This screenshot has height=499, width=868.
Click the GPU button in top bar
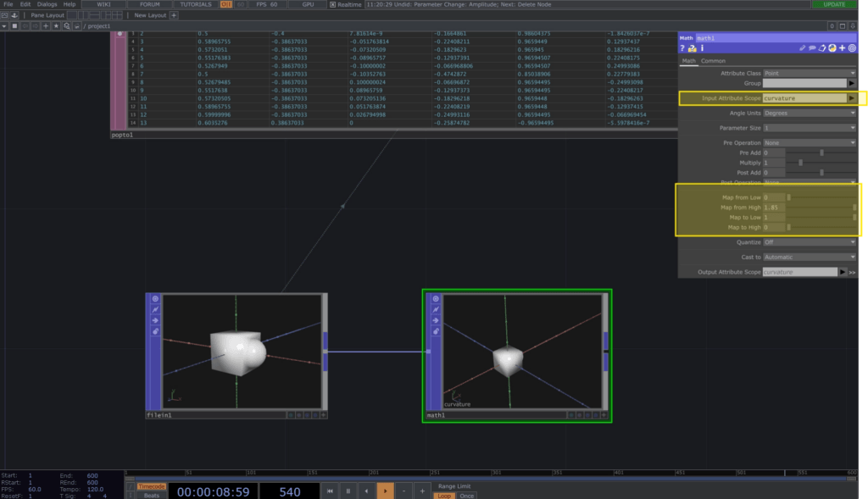point(309,4)
